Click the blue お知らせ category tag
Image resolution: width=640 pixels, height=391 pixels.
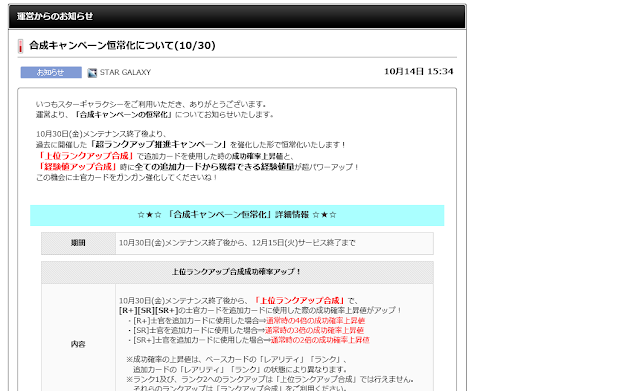pyautogui.click(x=51, y=72)
